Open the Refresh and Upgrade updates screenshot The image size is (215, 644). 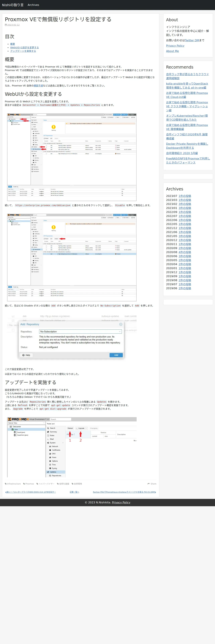point(72,447)
